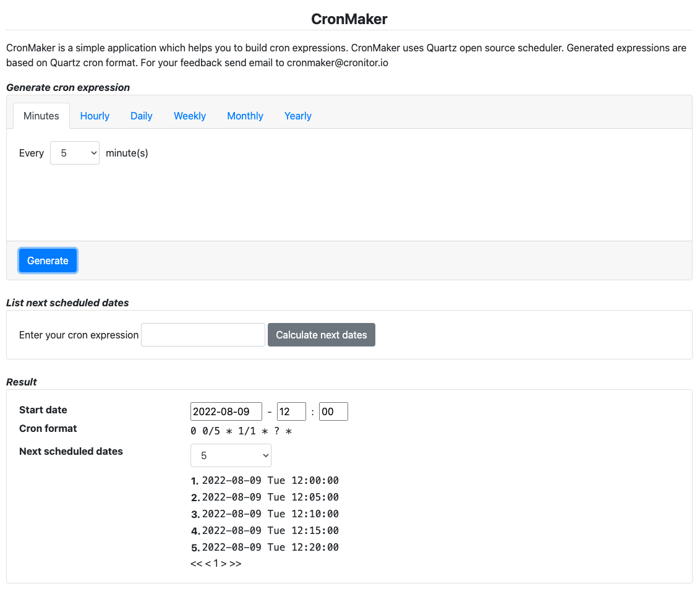Screen dimensions: 700x594
Task: Open the Every minutes dropdown
Action: (75, 153)
